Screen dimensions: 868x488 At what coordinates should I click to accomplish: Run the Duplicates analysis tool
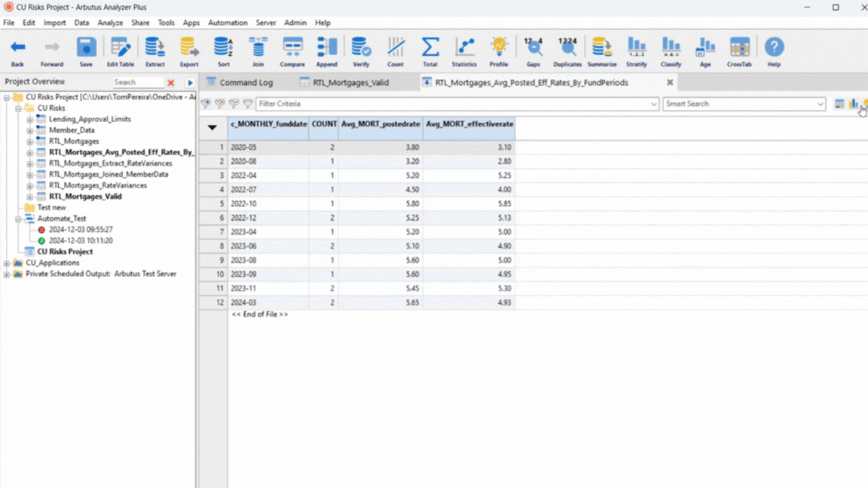click(567, 50)
